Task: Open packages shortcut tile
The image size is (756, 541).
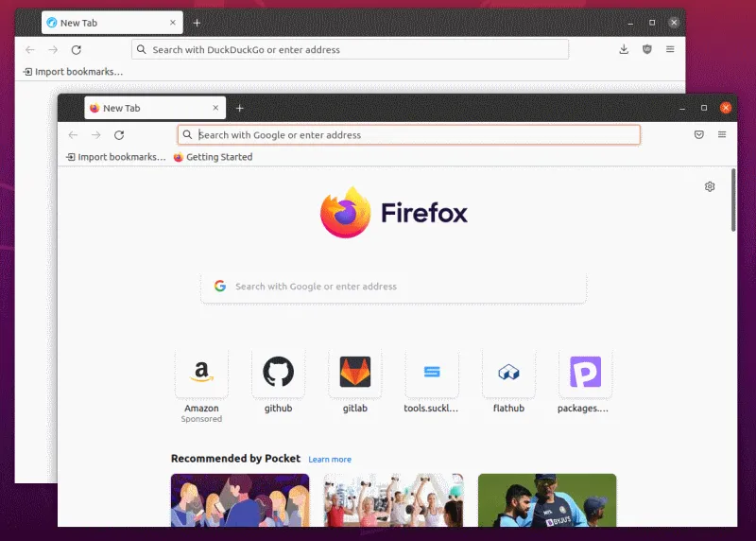Action: coord(585,372)
